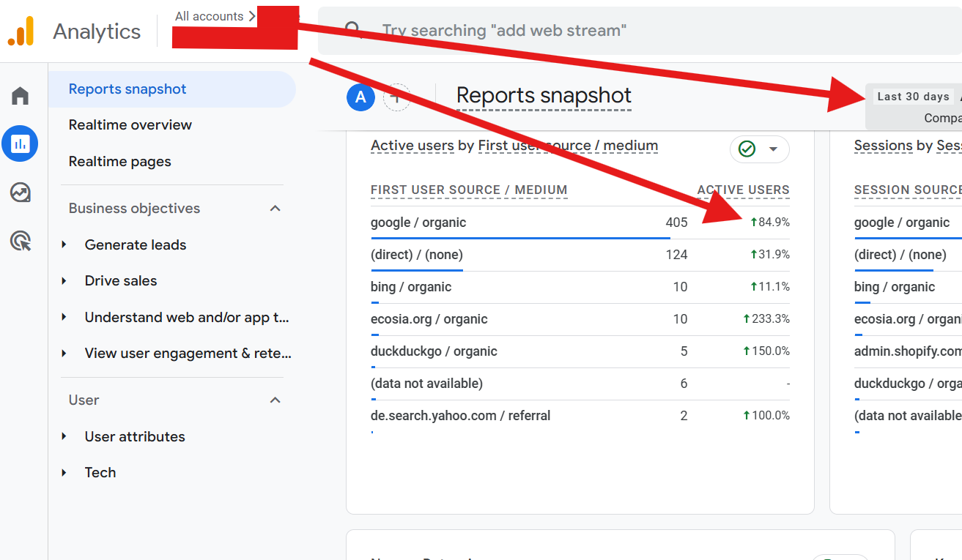Viewport: 962px width, 560px height.
Task: Select ecosia.org row in the Sessions card
Action: coord(908,319)
